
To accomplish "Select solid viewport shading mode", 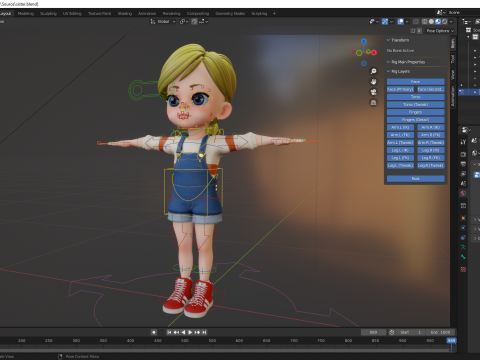I will 431,21.
